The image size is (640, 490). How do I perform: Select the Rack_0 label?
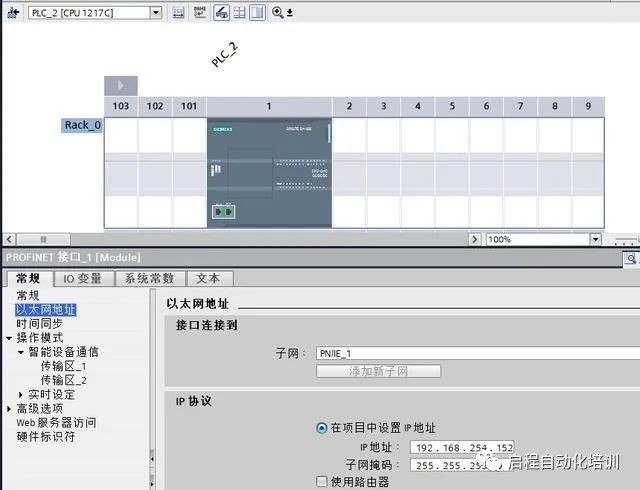(82, 125)
